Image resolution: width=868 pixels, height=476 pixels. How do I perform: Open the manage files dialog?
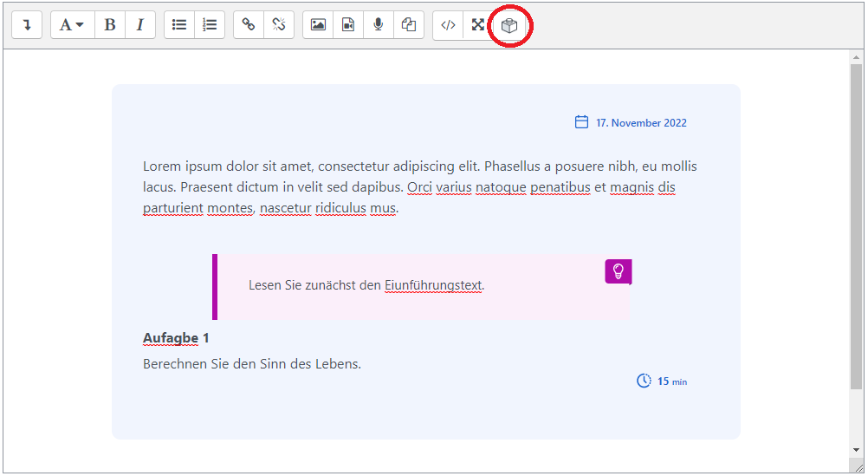tap(409, 25)
